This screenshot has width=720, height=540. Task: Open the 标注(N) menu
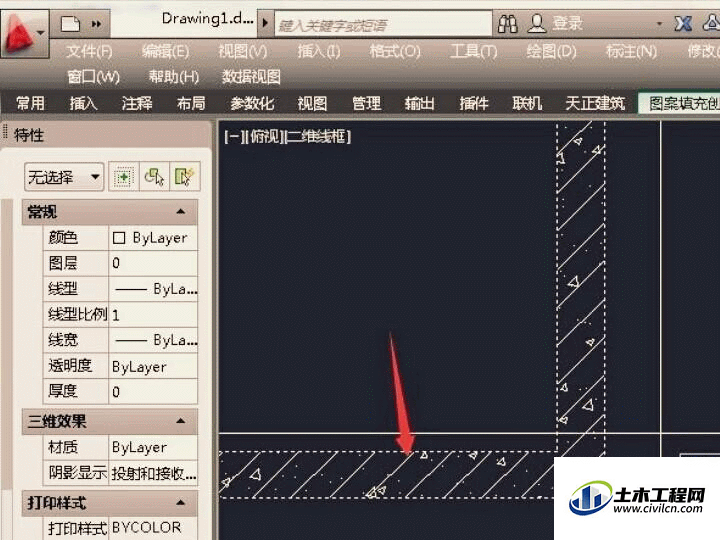[631, 51]
